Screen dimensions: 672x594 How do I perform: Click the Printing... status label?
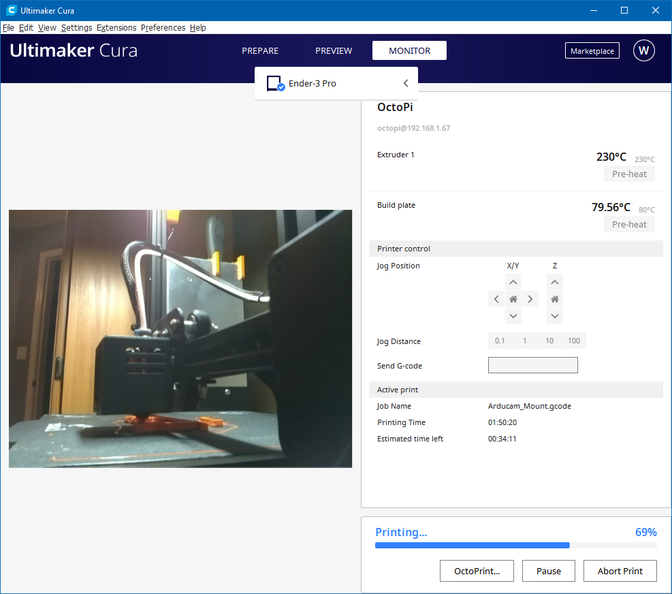(x=401, y=532)
